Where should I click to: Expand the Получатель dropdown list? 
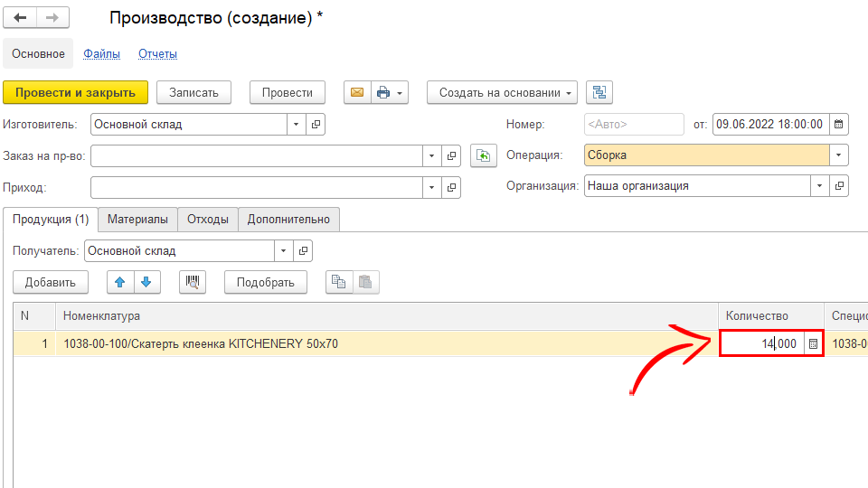pyautogui.click(x=285, y=251)
